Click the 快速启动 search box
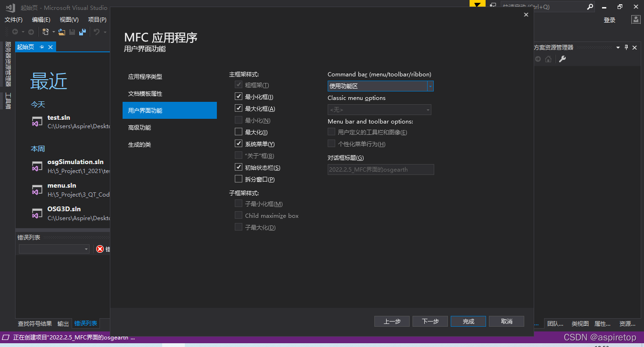This screenshot has height=347, width=644. (x=547, y=7)
